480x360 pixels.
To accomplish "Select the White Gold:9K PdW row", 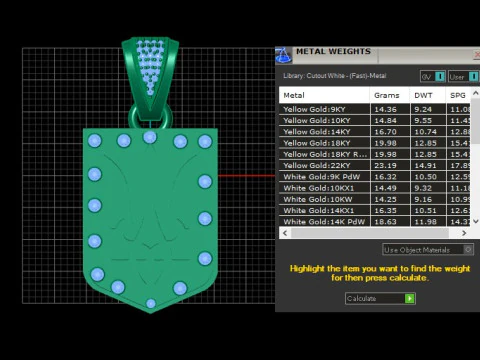I will tap(375, 177).
